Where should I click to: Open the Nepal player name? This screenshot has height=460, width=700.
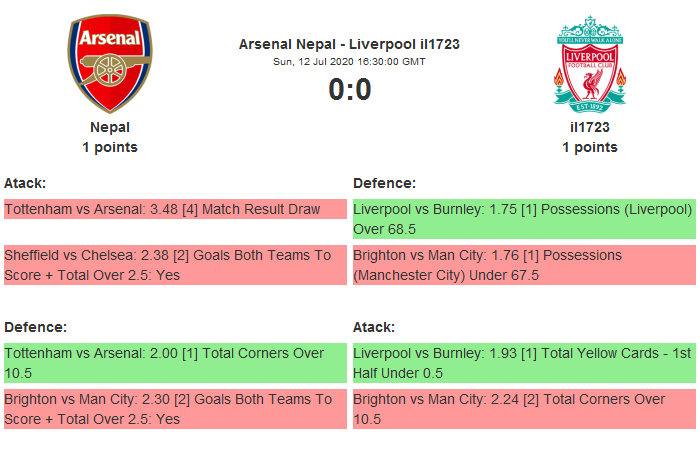(110, 127)
